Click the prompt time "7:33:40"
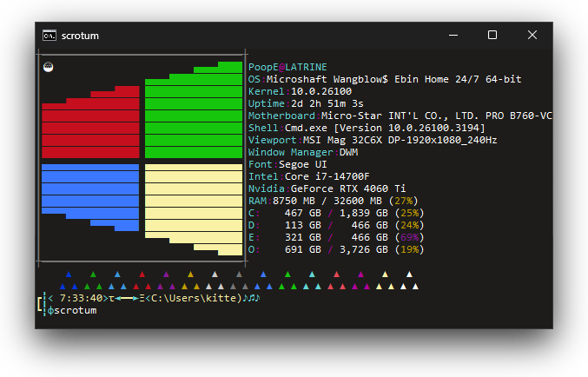The image size is (588, 377). click(82, 298)
